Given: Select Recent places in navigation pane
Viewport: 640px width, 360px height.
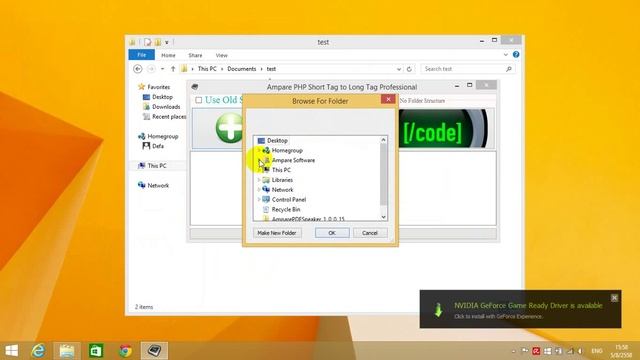Looking at the screenshot, I should 169,117.
